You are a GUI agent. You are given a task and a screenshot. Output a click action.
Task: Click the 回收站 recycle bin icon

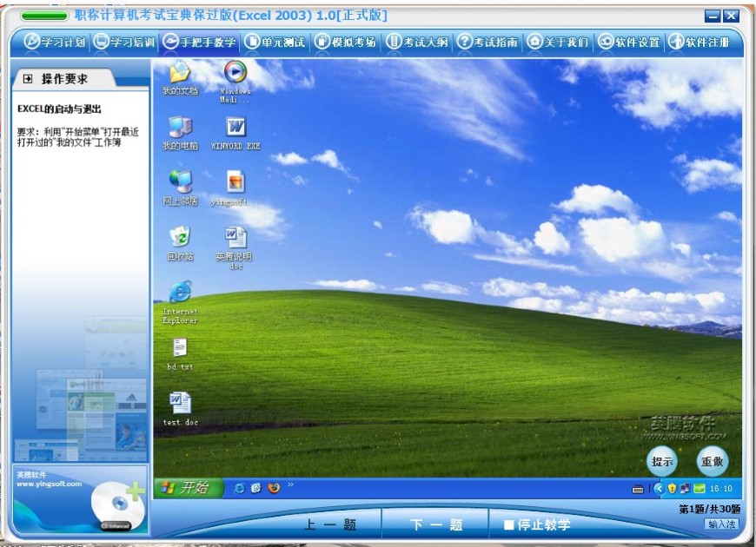point(180,244)
